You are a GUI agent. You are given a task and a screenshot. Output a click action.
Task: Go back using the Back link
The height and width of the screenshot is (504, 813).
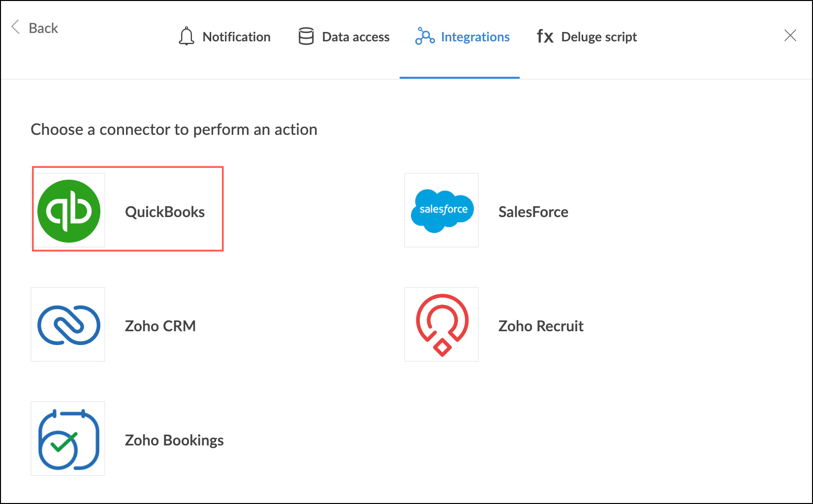click(x=43, y=28)
